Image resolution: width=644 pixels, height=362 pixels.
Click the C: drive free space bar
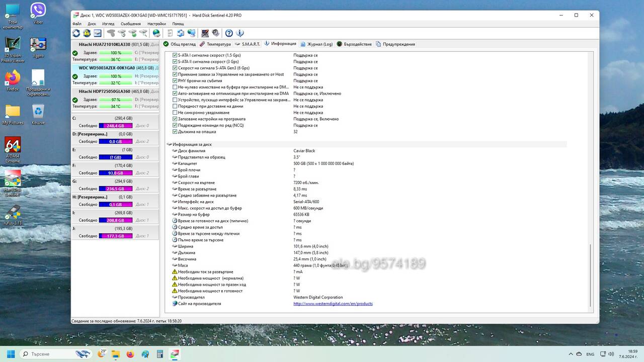[x=116, y=126]
